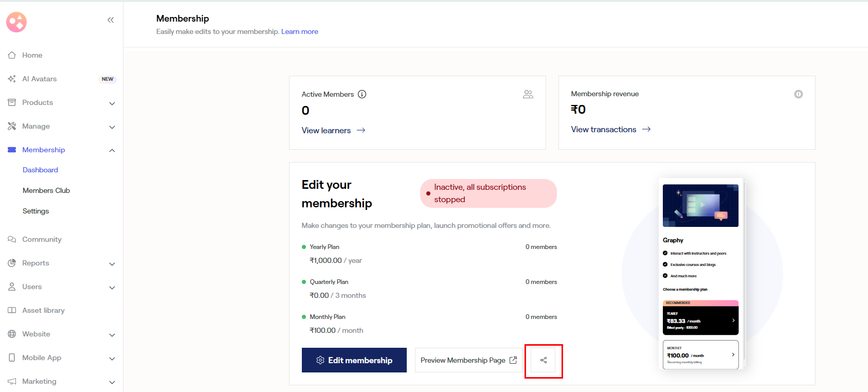The image size is (868, 392).
Task: Open Home from the sidebar
Action: (x=32, y=55)
